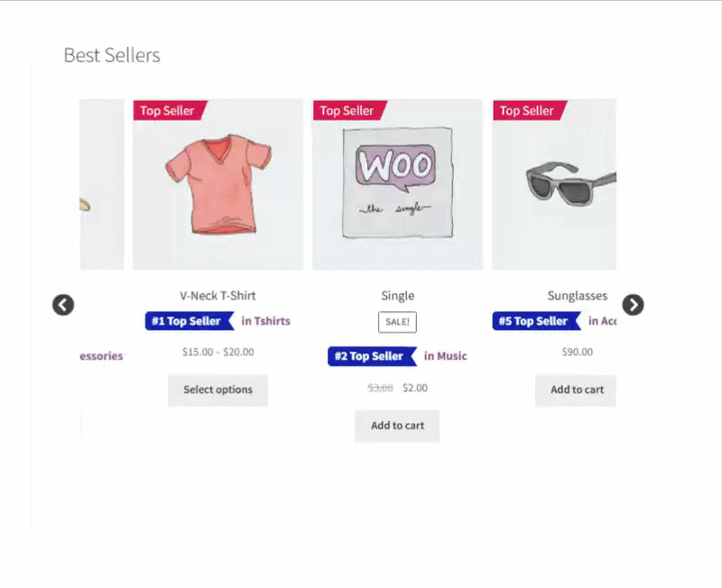Click the SALE! tag under Single
722x588 pixels.
click(397, 322)
